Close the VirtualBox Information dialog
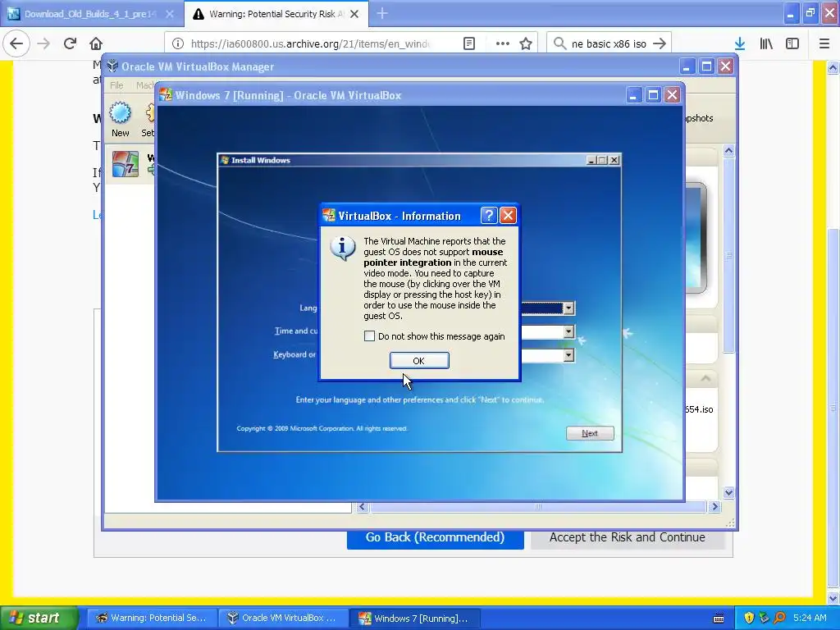 [x=508, y=216]
